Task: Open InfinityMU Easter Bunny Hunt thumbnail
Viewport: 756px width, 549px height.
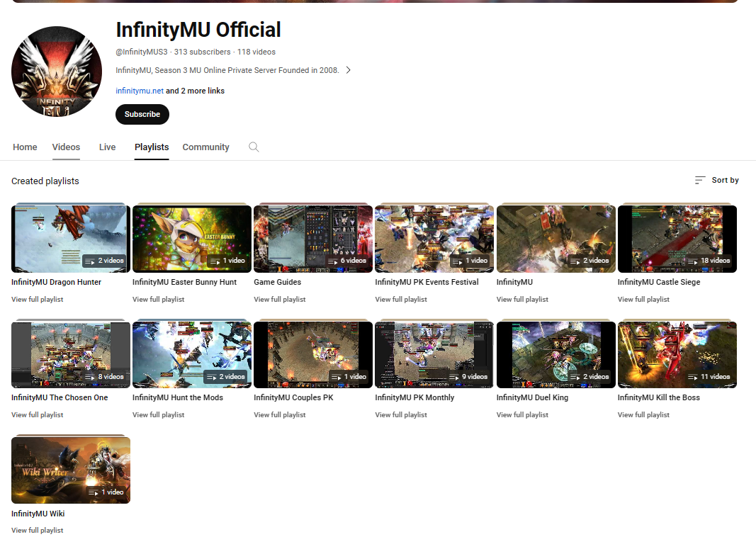Action: [192, 239]
